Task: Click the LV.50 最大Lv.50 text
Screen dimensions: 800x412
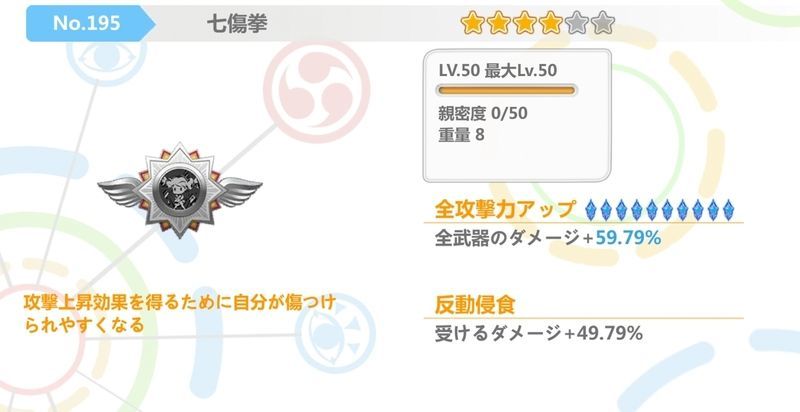Action: pos(497,70)
